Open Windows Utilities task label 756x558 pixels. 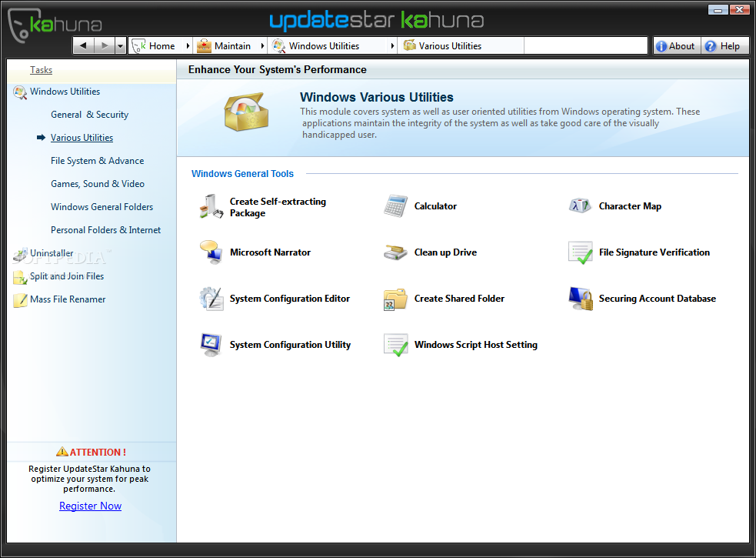[65, 92]
